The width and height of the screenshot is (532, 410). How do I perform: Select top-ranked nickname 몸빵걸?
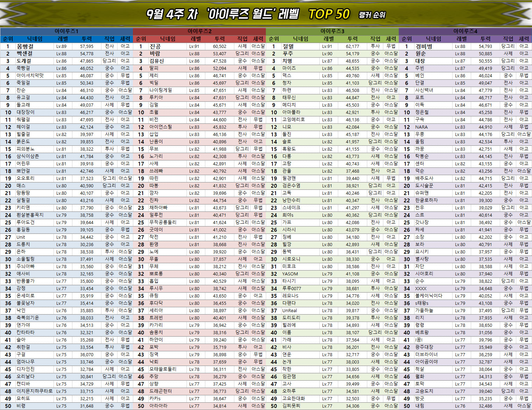coord(25,46)
